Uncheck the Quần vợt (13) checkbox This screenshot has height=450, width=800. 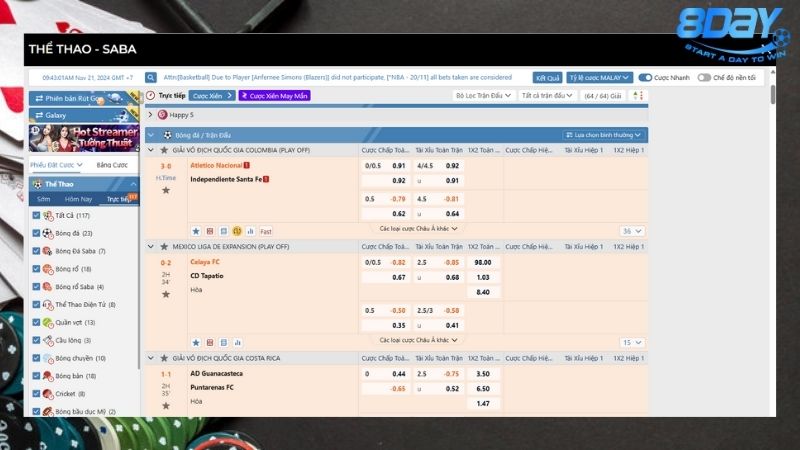tap(36, 322)
